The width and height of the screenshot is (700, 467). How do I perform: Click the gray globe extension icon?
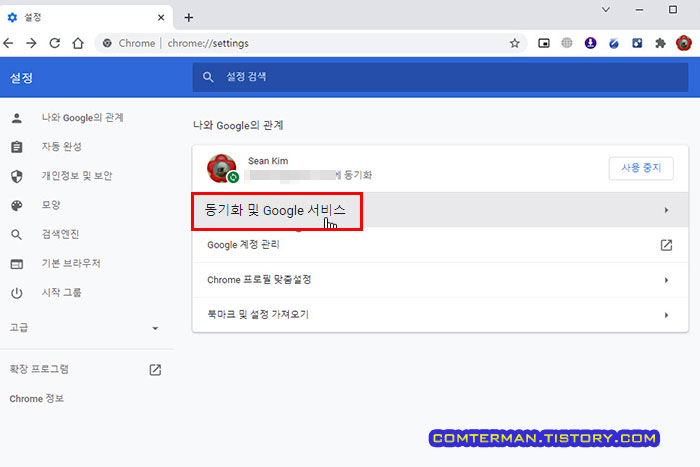(x=567, y=43)
